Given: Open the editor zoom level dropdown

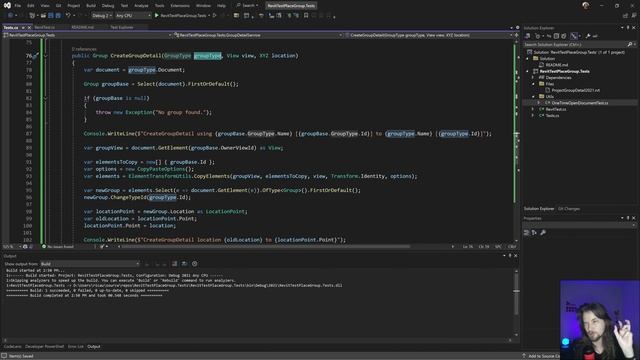Looking at the screenshot, I should pyautogui.click(x=11, y=247).
